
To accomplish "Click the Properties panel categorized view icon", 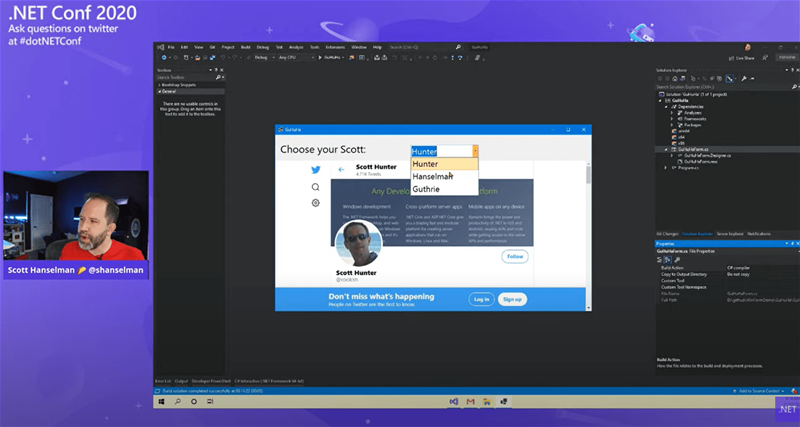I will coord(659,260).
